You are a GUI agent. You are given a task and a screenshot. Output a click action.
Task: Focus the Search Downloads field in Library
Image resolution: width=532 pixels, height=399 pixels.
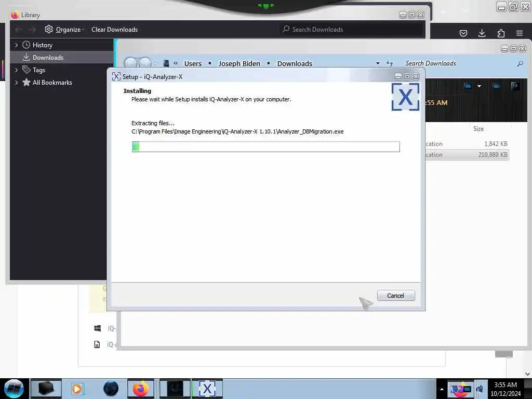coord(352,30)
